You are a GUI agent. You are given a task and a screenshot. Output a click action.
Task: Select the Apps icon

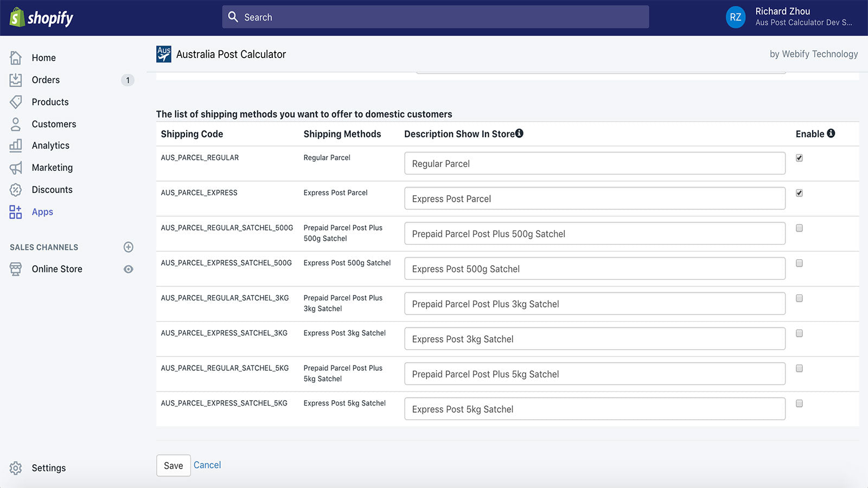[15, 211]
